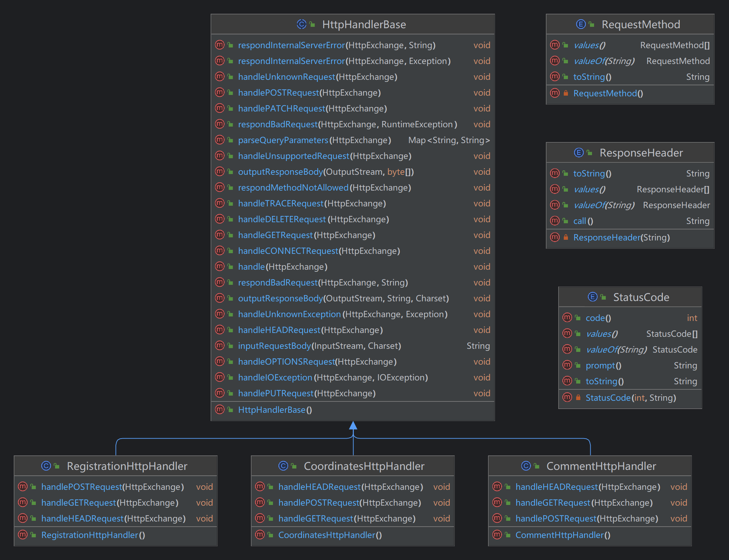Click handleUnsupportedRequest(HttpExchange) method

[325, 156]
